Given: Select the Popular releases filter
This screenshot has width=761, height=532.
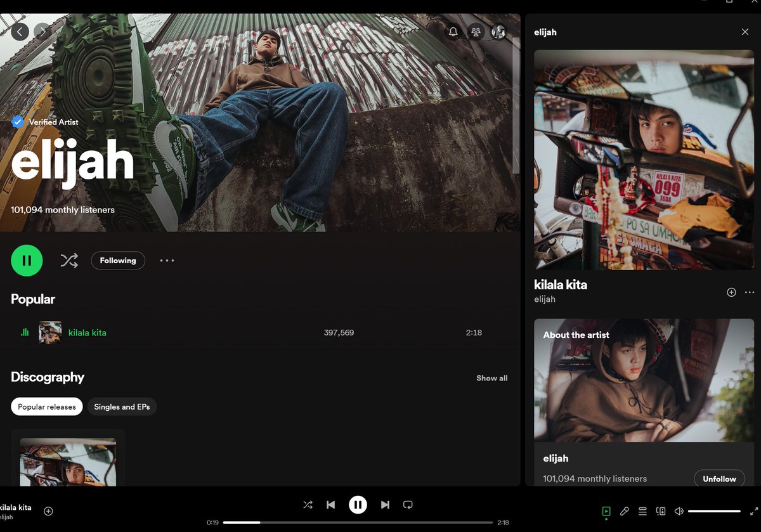Looking at the screenshot, I should click(47, 407).
